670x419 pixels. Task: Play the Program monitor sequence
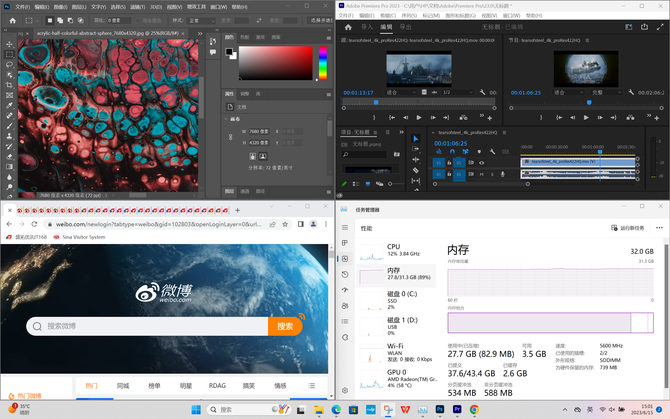pos(586,117)
